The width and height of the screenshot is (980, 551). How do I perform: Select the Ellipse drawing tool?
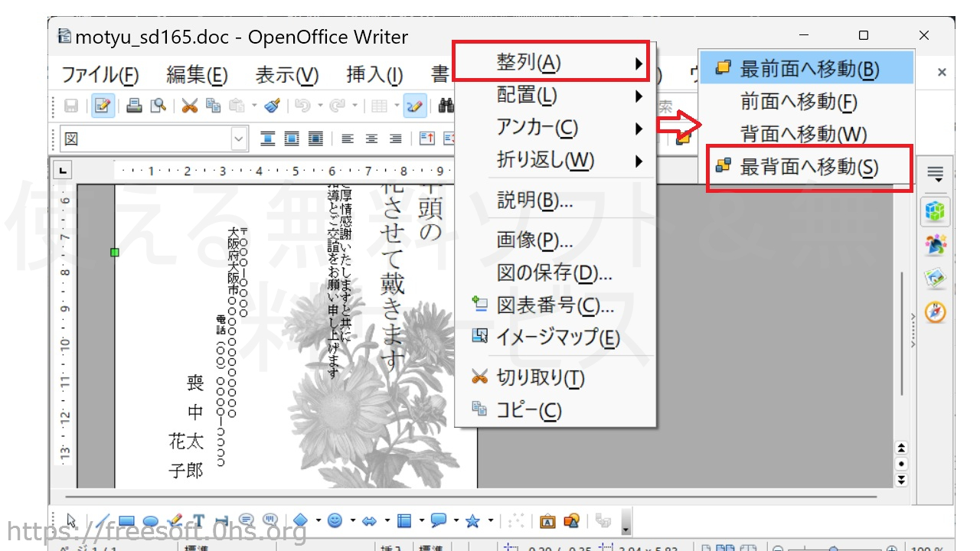click(x=151, y=521)
